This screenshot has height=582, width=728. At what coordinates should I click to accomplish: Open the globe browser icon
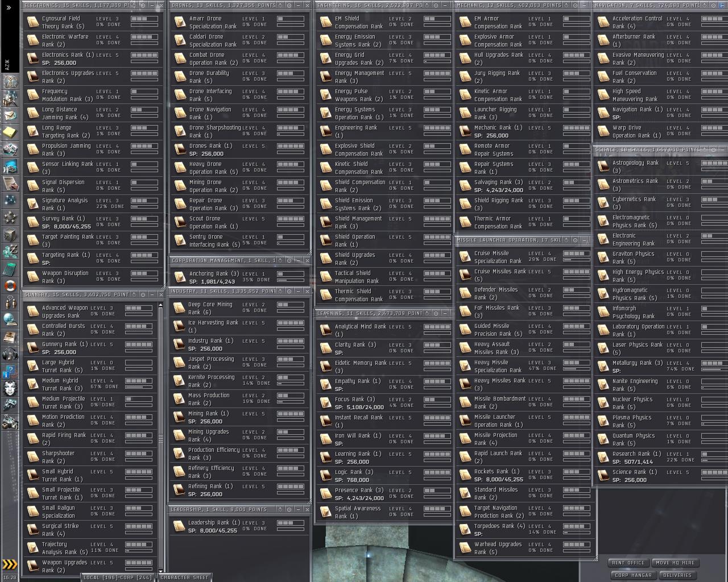point(10,320)
